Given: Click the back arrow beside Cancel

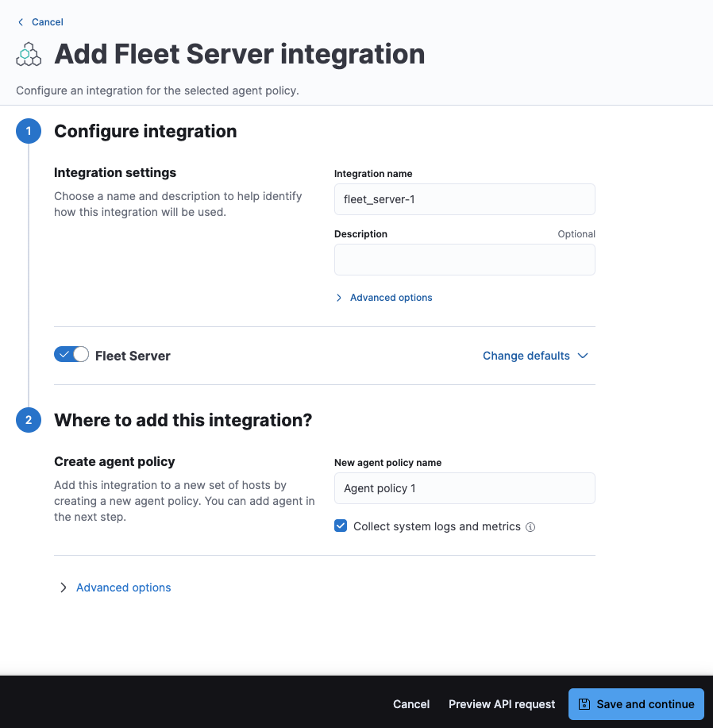Looking at the screenshot, I should coord(20,22).
